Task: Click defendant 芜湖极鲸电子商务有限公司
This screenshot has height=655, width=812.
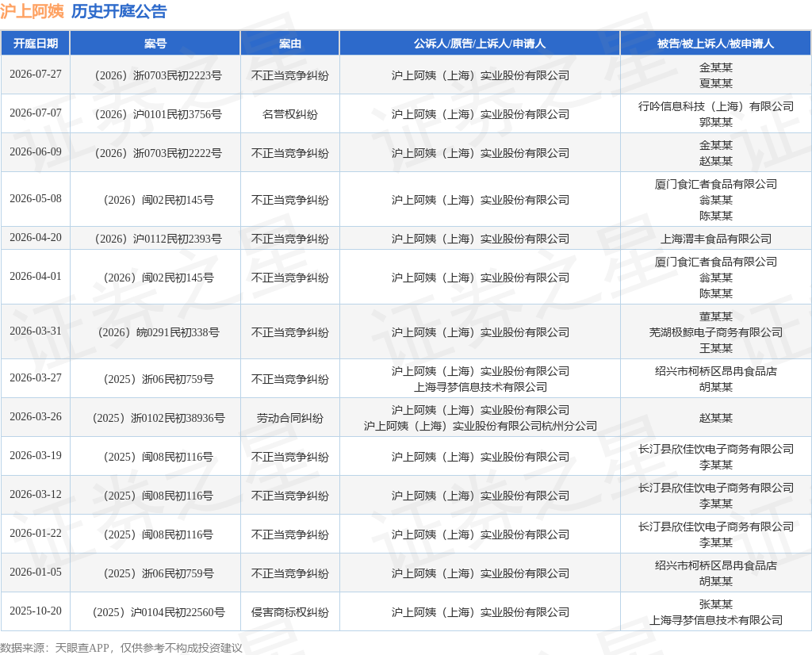Action: 716,332
